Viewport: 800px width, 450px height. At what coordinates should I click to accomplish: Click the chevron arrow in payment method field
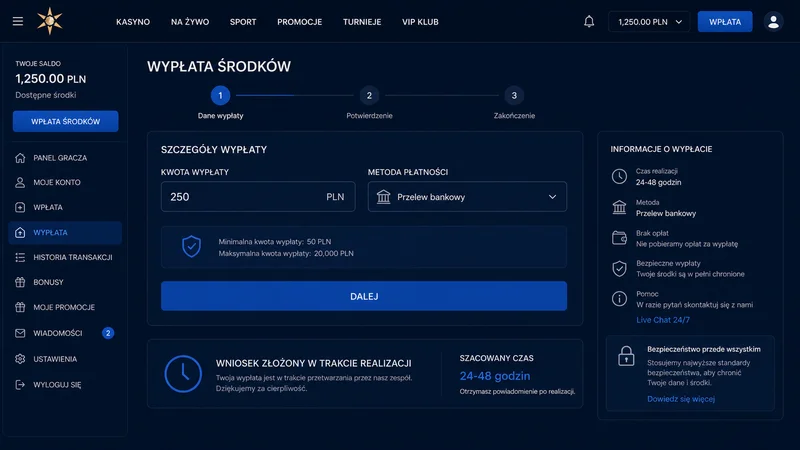(x=552, y=197)
